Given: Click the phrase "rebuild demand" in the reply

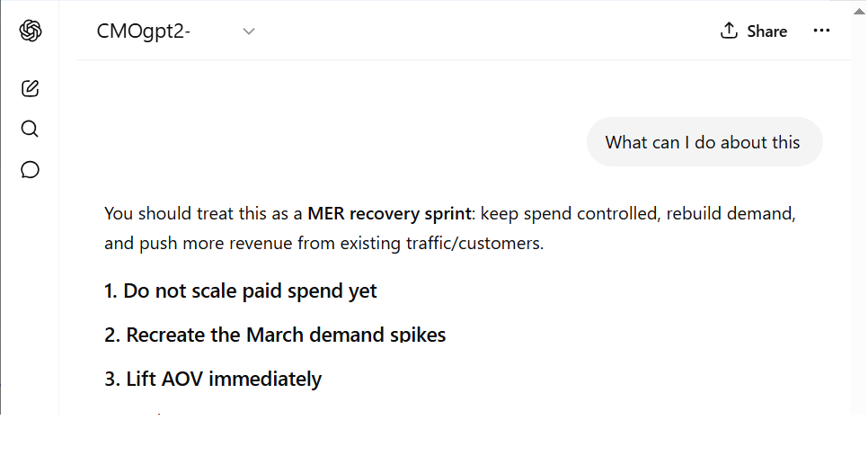Looking at the screenshot, I should [731, 213].
